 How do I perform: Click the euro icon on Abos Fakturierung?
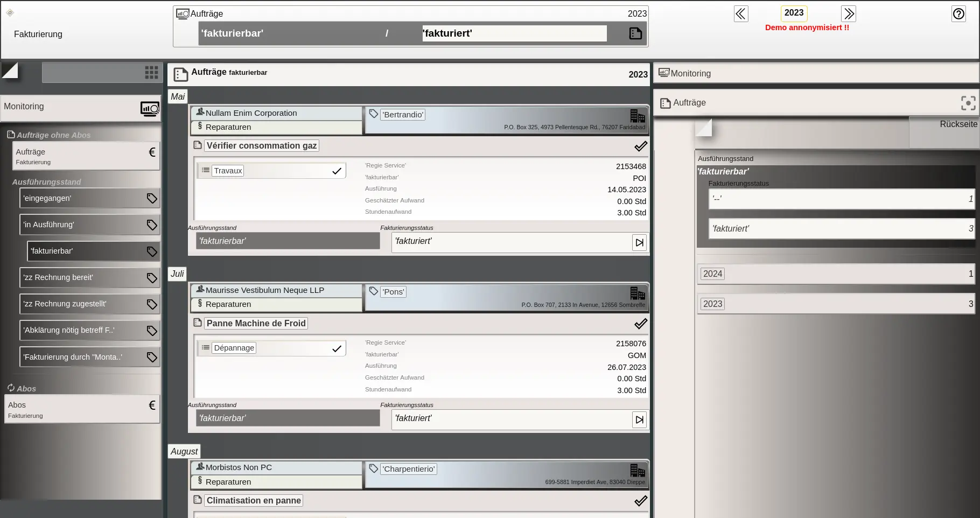click(152, 405)
